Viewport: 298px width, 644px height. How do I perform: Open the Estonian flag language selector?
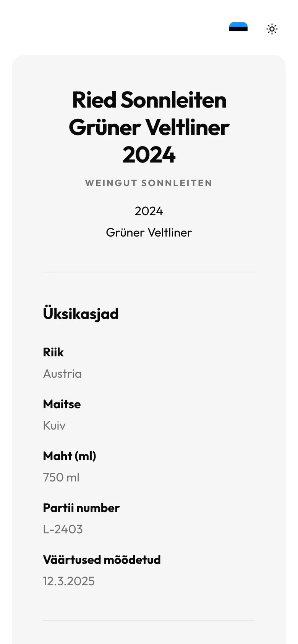[x=238, y=27]
